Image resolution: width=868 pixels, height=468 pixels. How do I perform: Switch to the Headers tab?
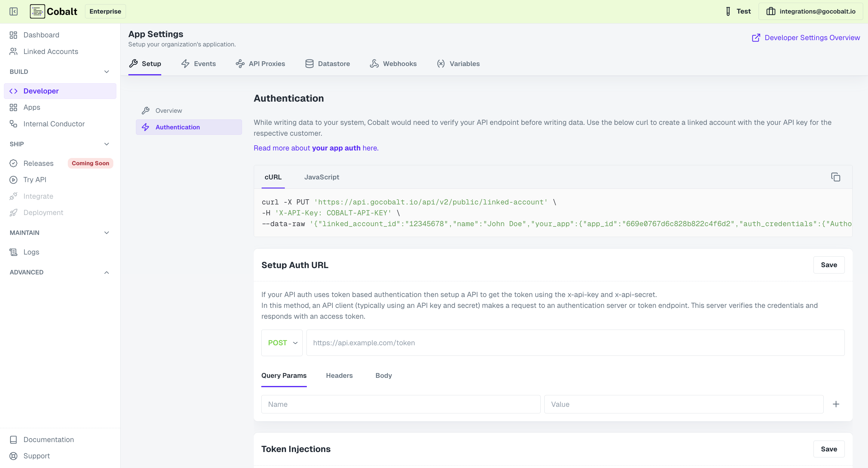(x=339, y=375)
